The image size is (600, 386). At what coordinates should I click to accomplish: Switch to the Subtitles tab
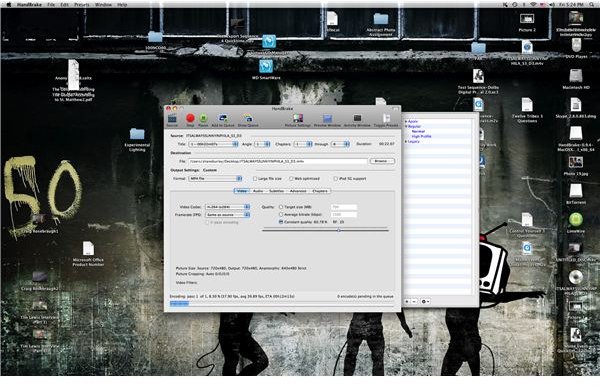click(x=276, y=191)
